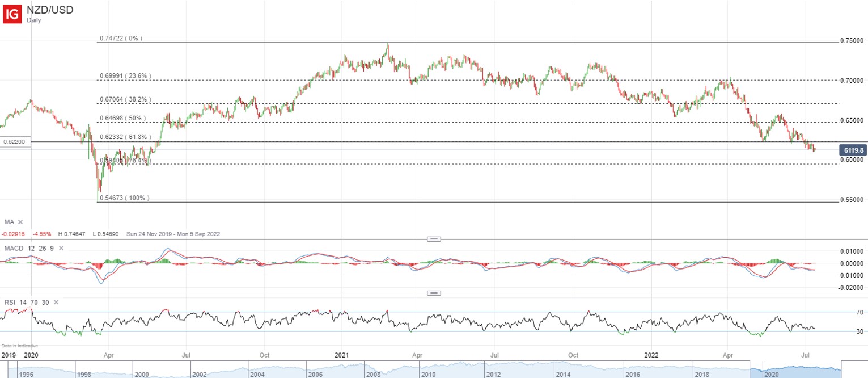Select the 0.64698 (50%) Fibonacci label
The width and height of the screenshot is (868, 378).
point(122,119)
